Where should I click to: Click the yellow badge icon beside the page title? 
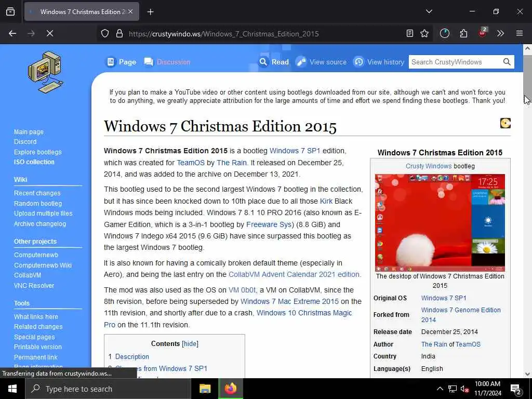pyautogui.click(x=505, y=123)
